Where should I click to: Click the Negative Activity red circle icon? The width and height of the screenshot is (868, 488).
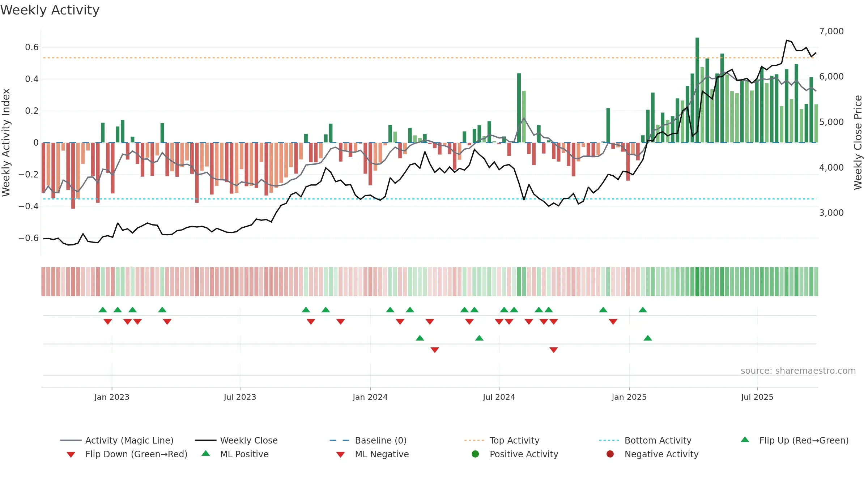[610, 454]
